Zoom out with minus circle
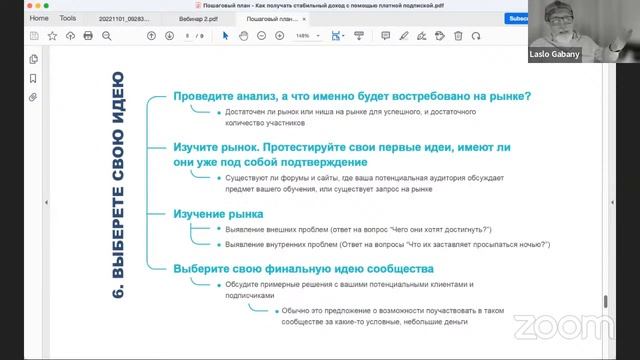640x360 pixels. (262, 36)
